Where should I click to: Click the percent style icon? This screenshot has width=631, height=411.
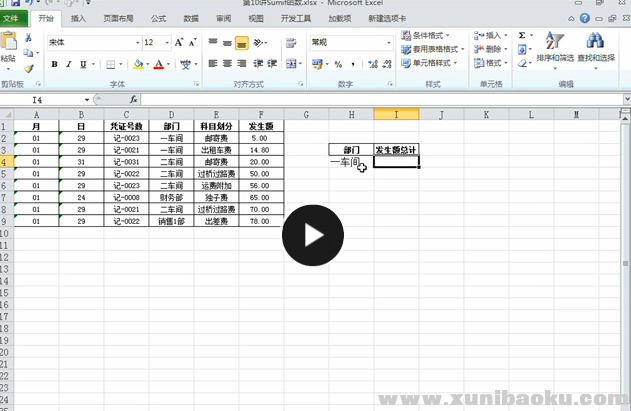click(338, 64)
